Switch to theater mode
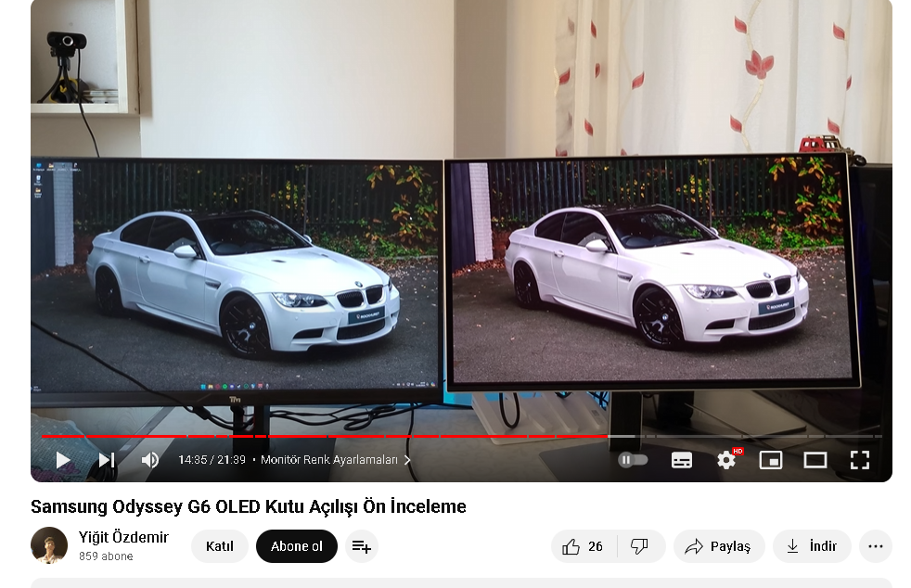 (815, 460)
